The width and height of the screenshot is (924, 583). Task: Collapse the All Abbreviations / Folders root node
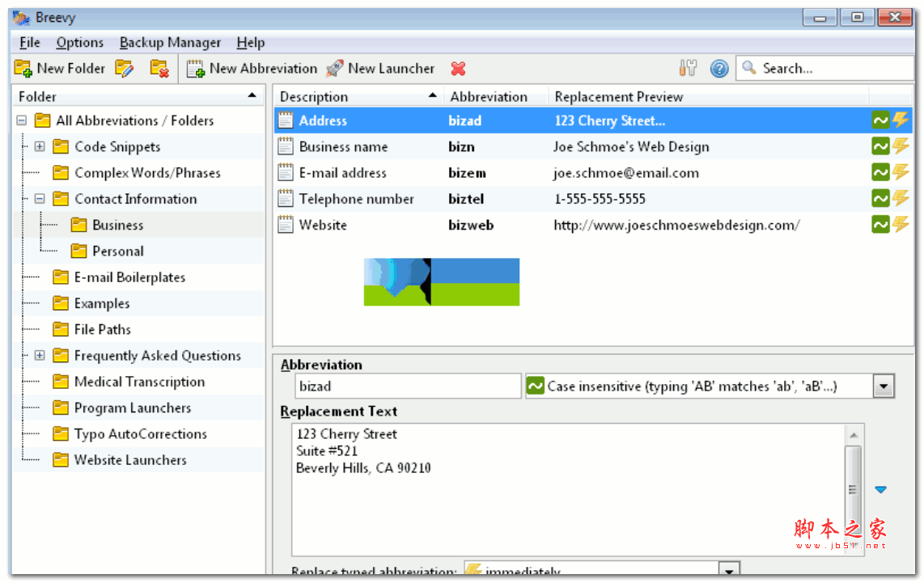pyautogui.click(x=22, y=120)
